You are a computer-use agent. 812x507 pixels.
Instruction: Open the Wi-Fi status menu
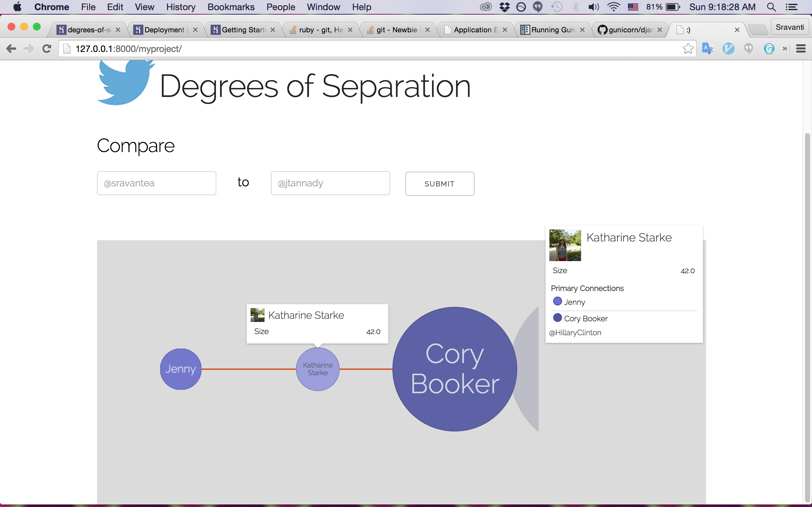click(613, 7)
